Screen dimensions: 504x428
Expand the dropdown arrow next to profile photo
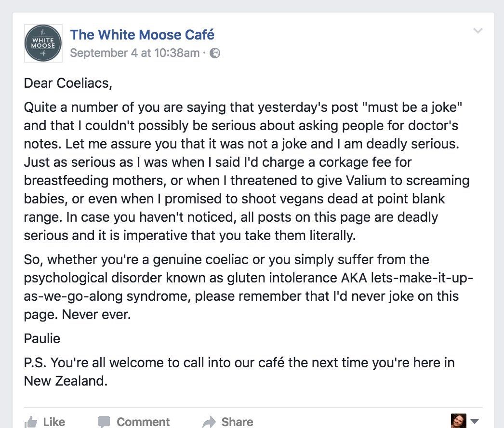tap(474, 421)
